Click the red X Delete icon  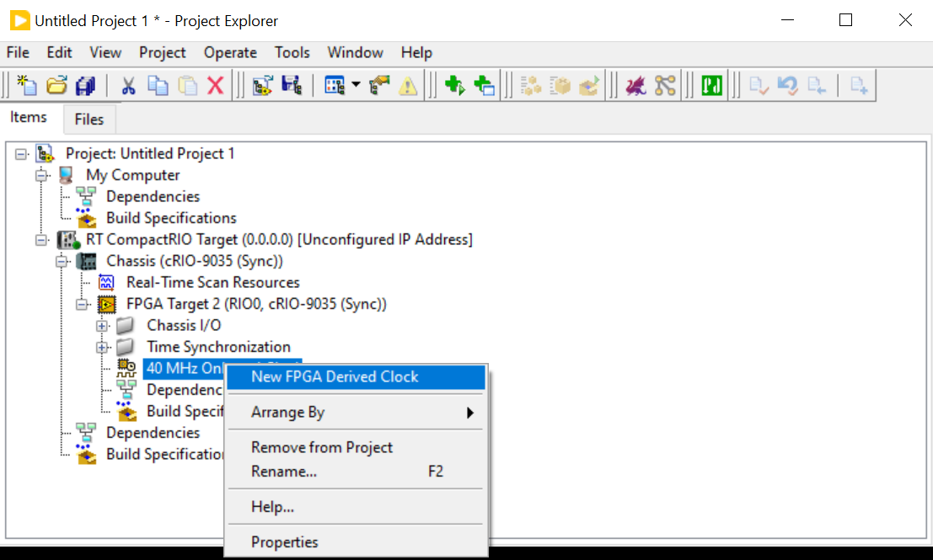coord(216,85)
